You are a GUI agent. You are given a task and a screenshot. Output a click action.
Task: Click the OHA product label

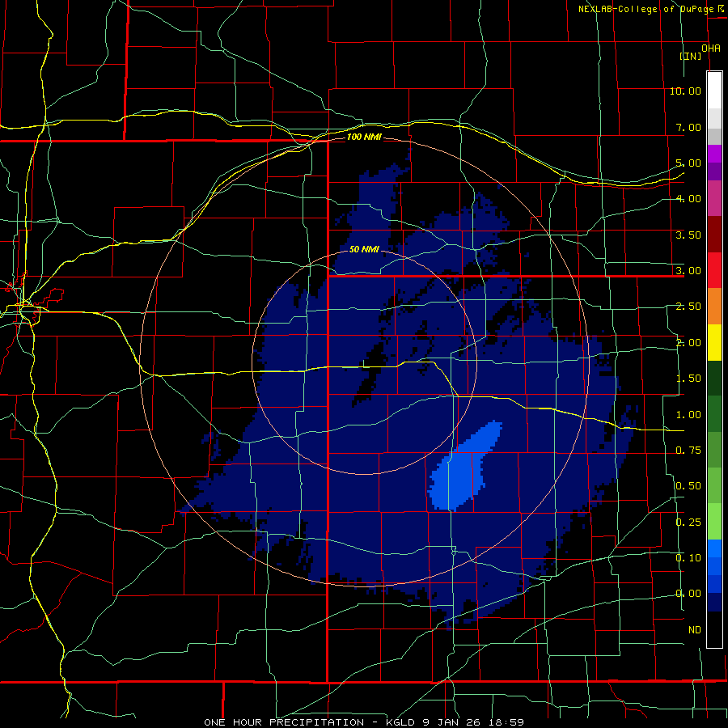coord(711,49)
